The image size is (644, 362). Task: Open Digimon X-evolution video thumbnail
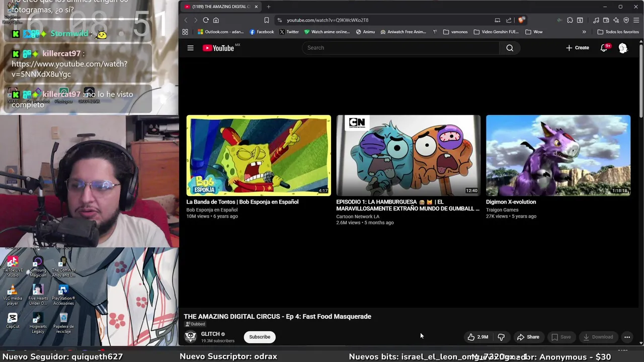[558, 155]
